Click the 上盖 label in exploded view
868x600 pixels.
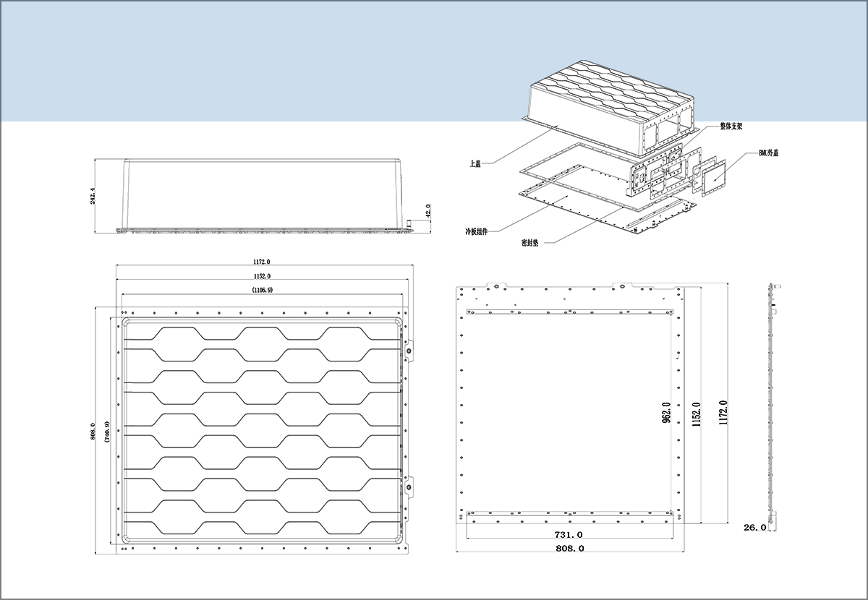475,164
